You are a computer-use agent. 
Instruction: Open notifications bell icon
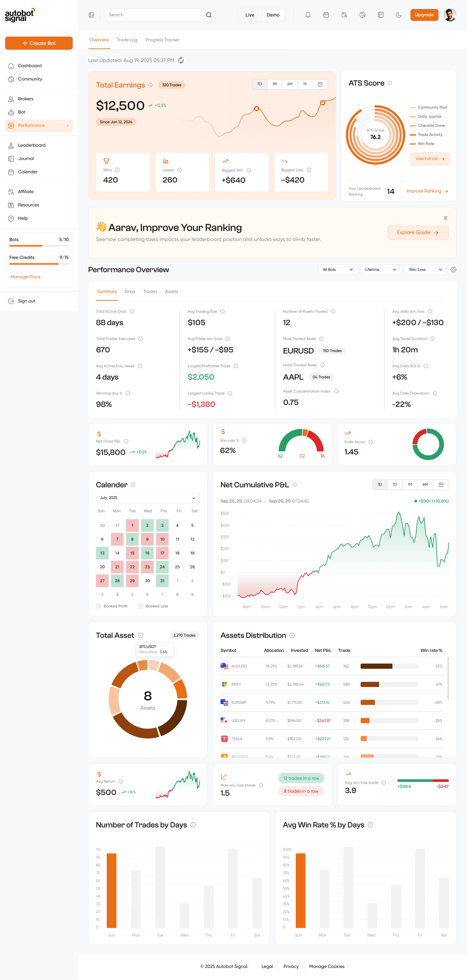(x=308, y=15)
